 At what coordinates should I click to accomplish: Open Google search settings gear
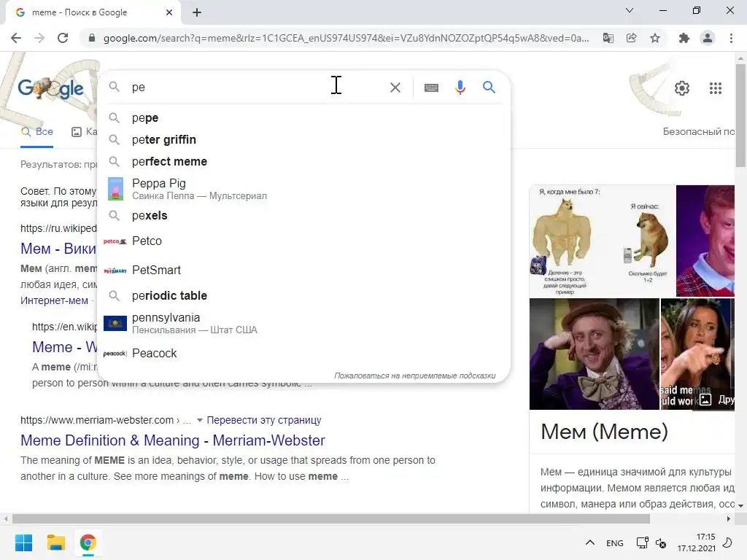coord(682,88)
